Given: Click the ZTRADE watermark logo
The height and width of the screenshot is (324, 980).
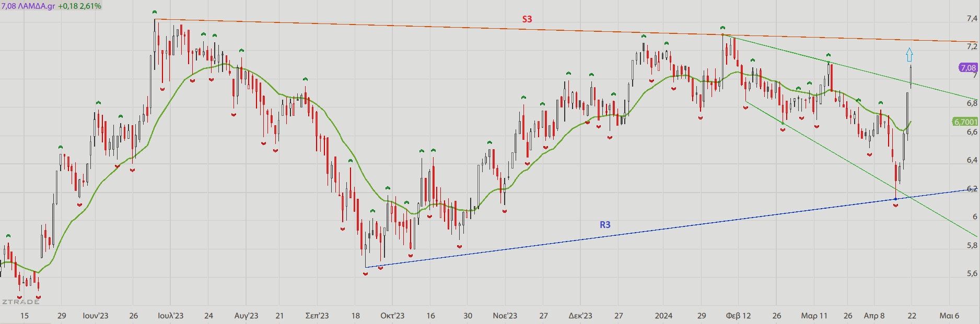Looking at the screenshot, I should (21, 302).
